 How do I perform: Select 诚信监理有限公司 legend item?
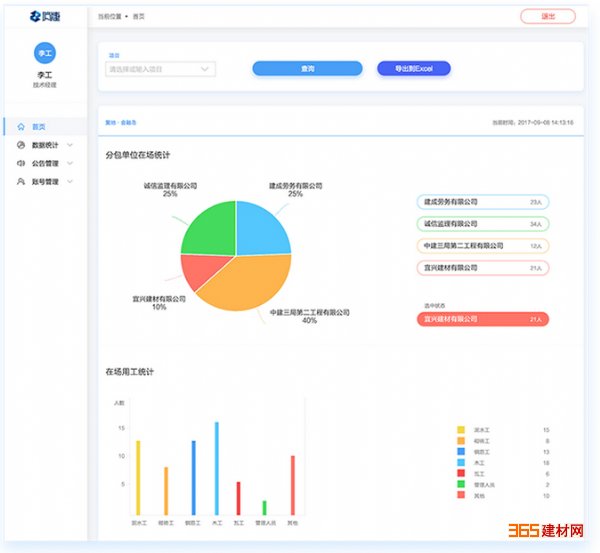click(x=482, y=224)
